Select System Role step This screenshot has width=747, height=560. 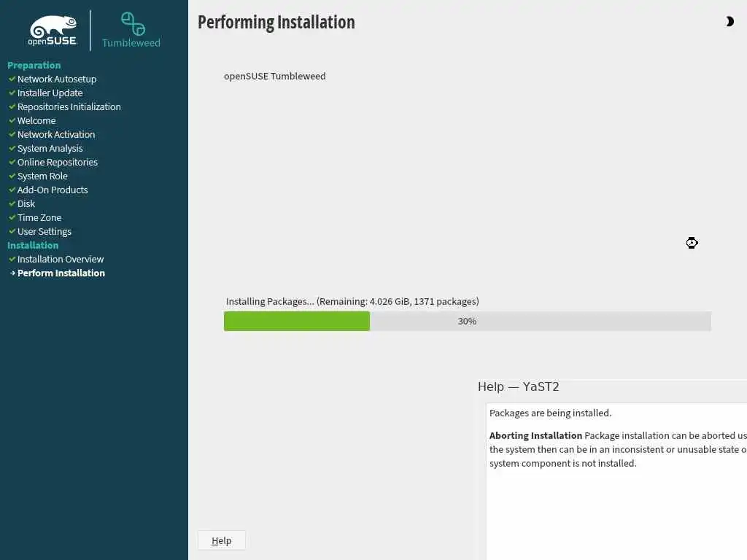pyautogui.click(x=42, y=176)
